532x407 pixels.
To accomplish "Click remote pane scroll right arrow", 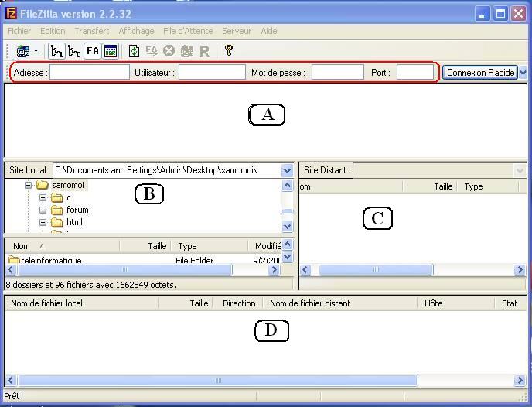I will pyautogui.click(x=520, y=270).
